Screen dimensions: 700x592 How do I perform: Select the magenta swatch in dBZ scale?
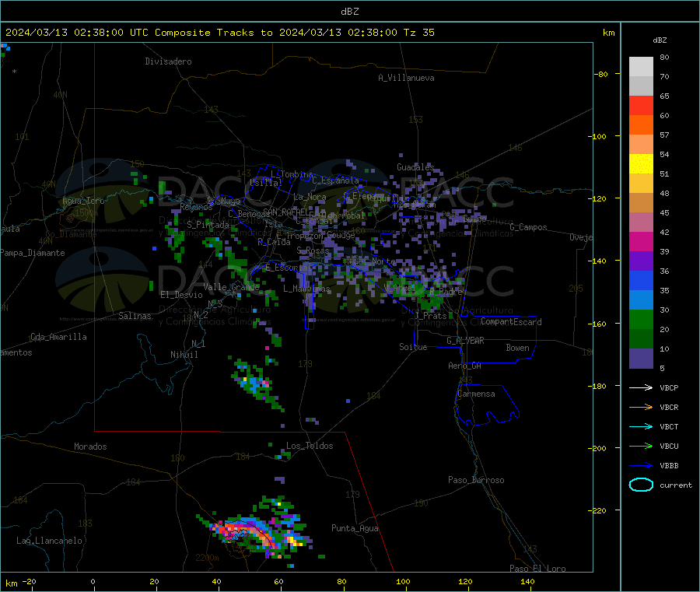pos(641,241)
